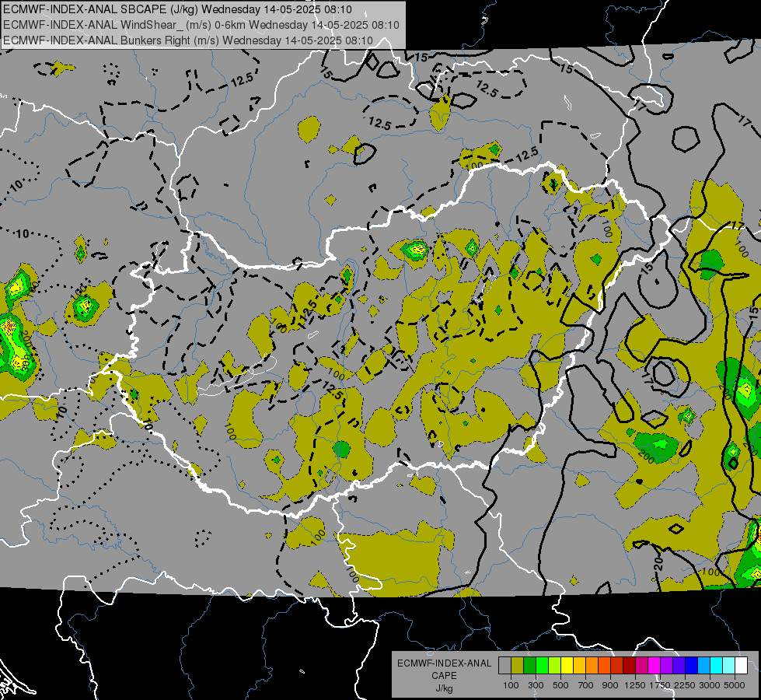Screen dimensions: 761x700
Task: Click the 2250 value on the legend
Action: click(x=685, y=685)
